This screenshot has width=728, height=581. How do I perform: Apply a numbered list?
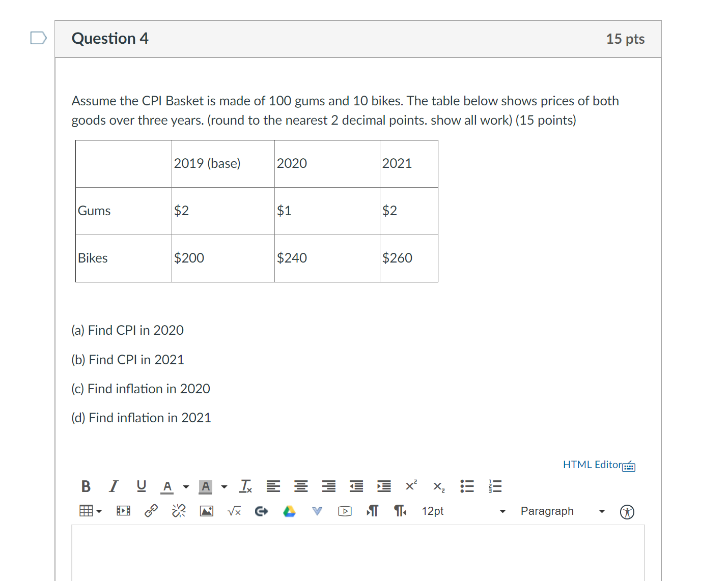tap(493, 486)
